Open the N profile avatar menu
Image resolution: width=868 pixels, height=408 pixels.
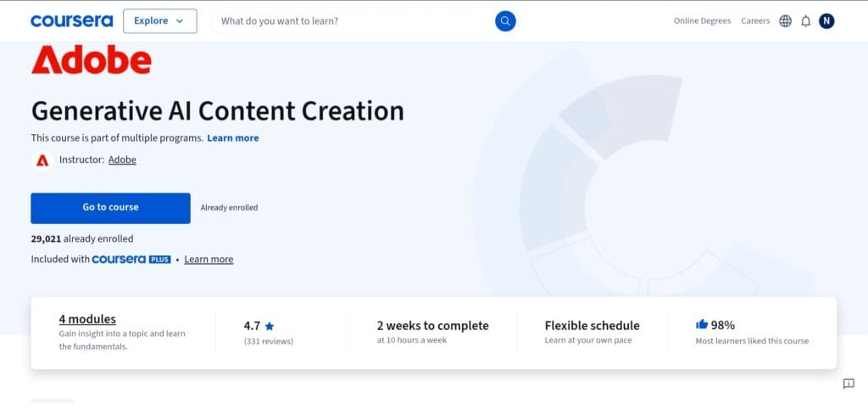(826, 21)
